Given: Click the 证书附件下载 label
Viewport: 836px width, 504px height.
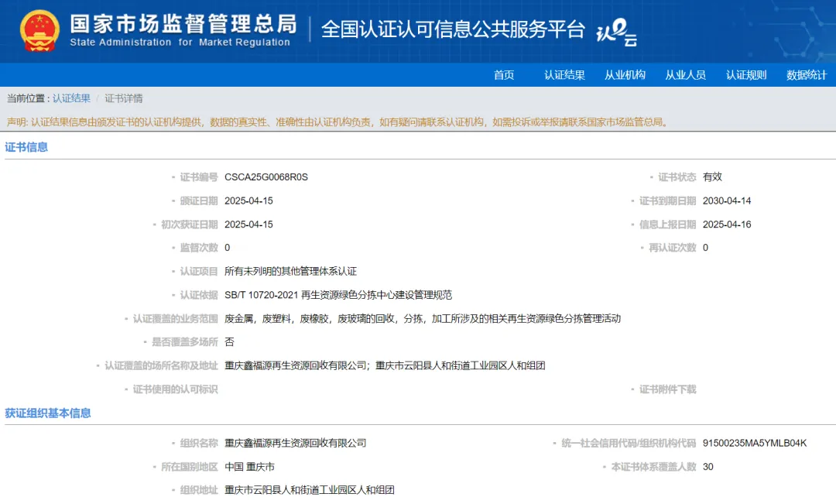Looking at the screenshot, I should click(x=667, y=389).
